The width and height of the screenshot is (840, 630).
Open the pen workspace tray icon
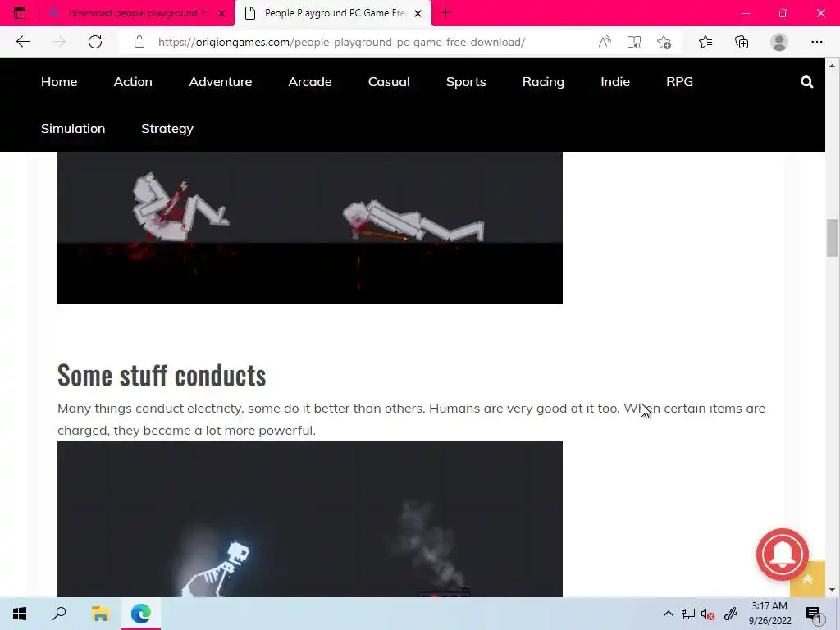coord(731,614)
